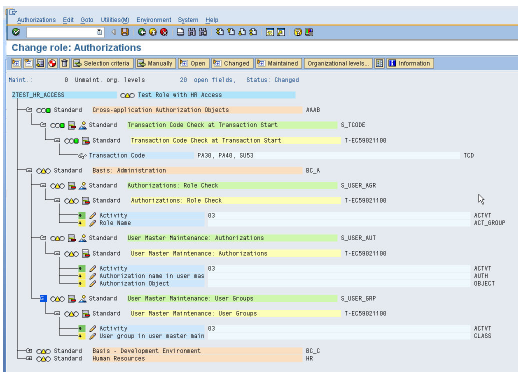
Task: Click into the command input field
Action: pyautogui.click(x=61, y=32)
